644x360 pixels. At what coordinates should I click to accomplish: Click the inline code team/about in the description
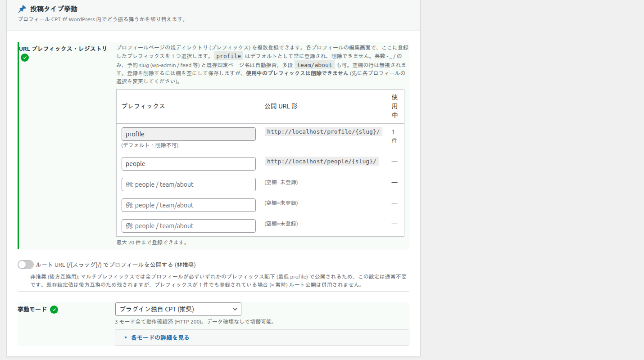point(315,65)
